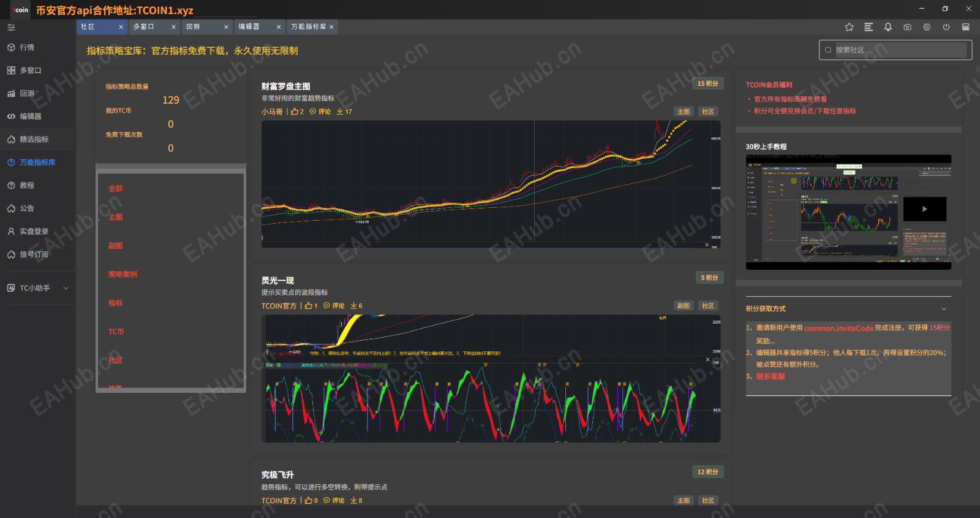This screenshot has width=980, height=518.
Task: Expand the TC小助手 sidebar chevron
Action: [66, 288]
